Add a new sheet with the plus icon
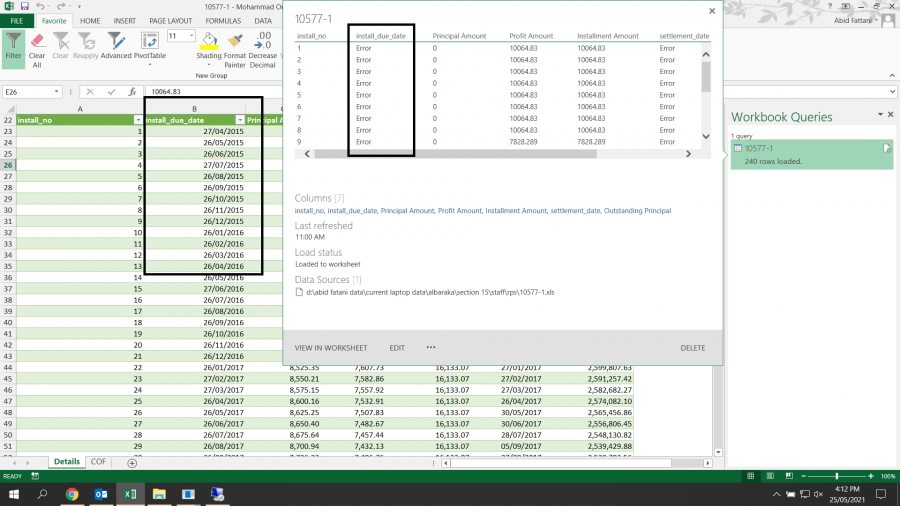 click(132, 462)
